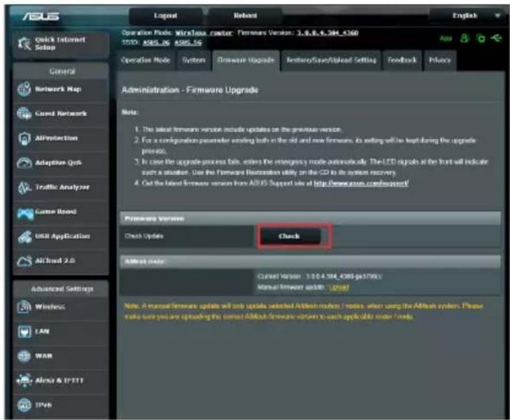This screenshot has height=420, width=510.
Task: Open the ASUS support site link
Action: (x=361, y=184)
